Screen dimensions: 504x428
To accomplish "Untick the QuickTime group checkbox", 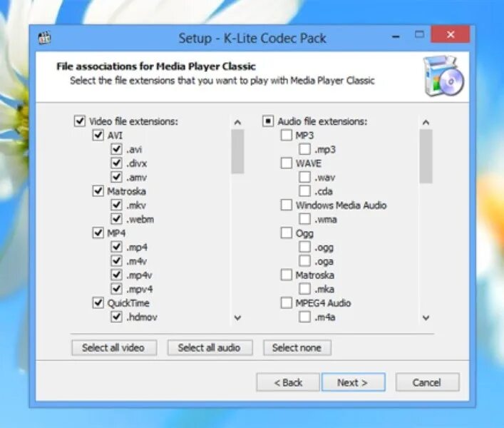I will (98, 303).
